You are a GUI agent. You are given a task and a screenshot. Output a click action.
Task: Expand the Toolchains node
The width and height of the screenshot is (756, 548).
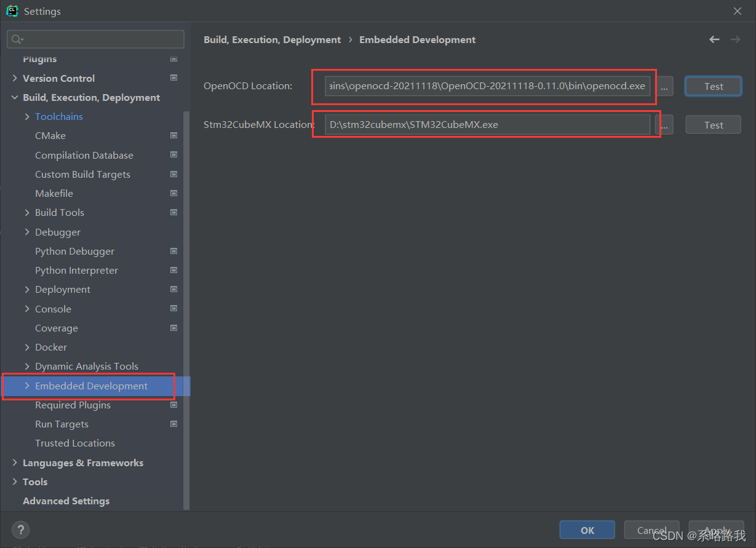pyautogui.click(x=27, y=116)
